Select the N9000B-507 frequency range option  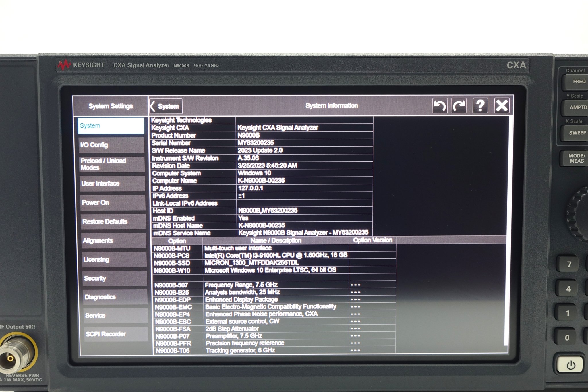tap(274, 285)
